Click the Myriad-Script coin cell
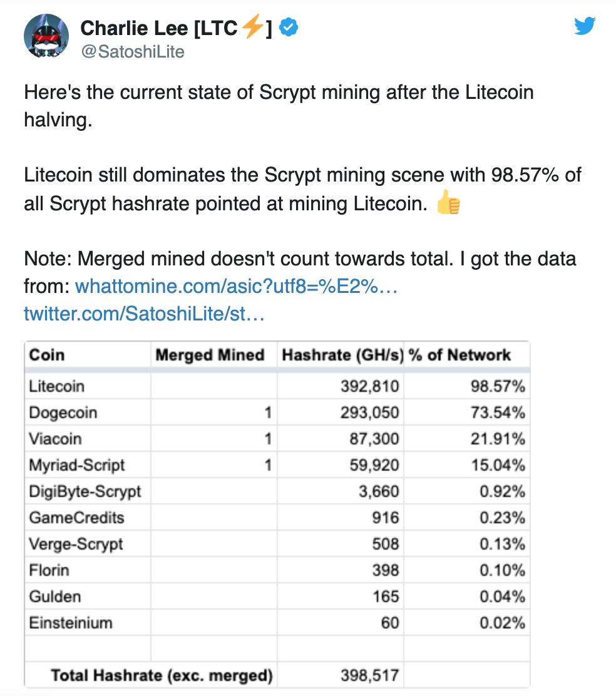Image resolution: width=616 pixels, height=696 pixels. pyautogui.click(x=76, y=465)
